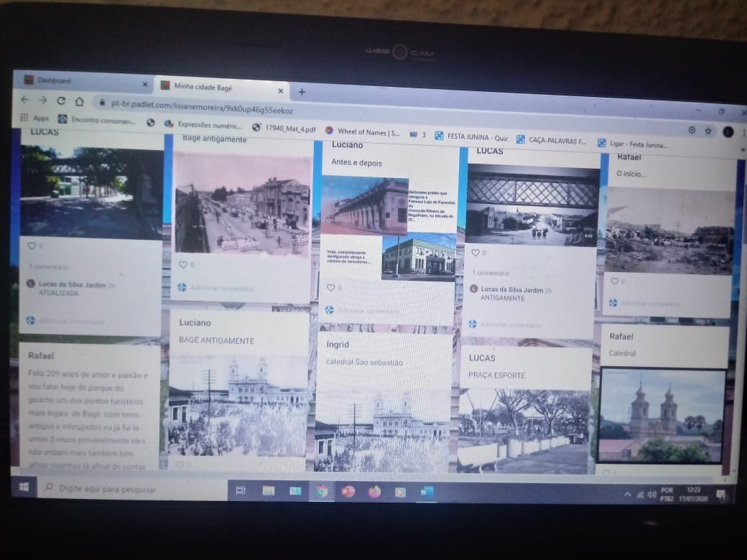
Task: Open Firefox from the taskbar
Action: click(x=374, y=492)
